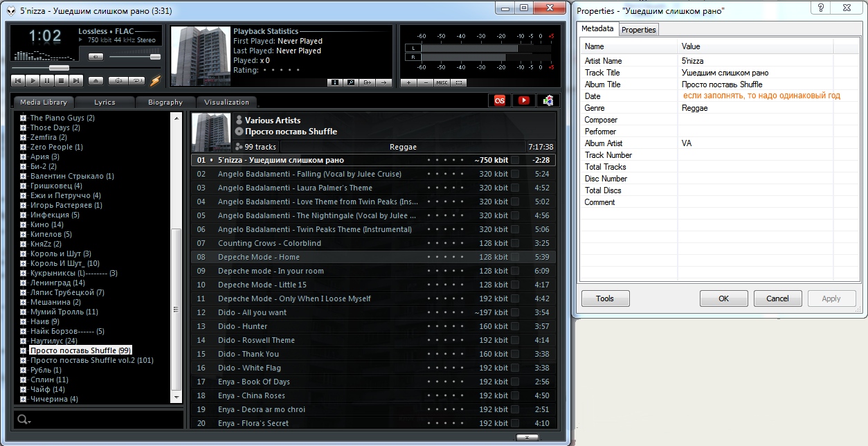Expand the Ленинград (14) node
The height and width of the screenshot is (446, 868).
point(23,283)
